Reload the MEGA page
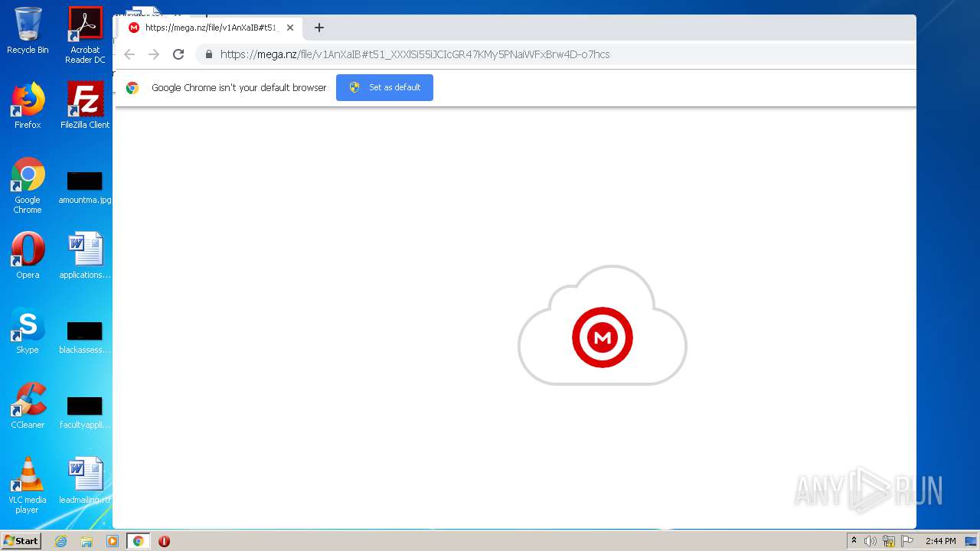 (178, 54)
